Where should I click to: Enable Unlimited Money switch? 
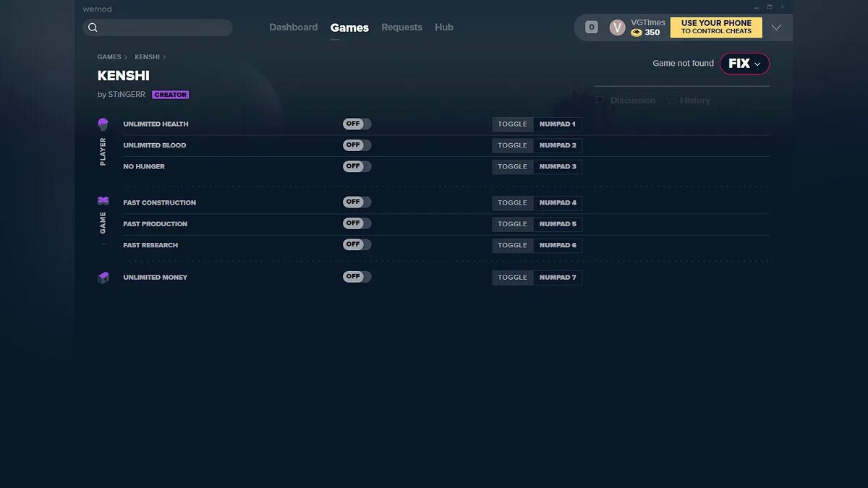357,277
